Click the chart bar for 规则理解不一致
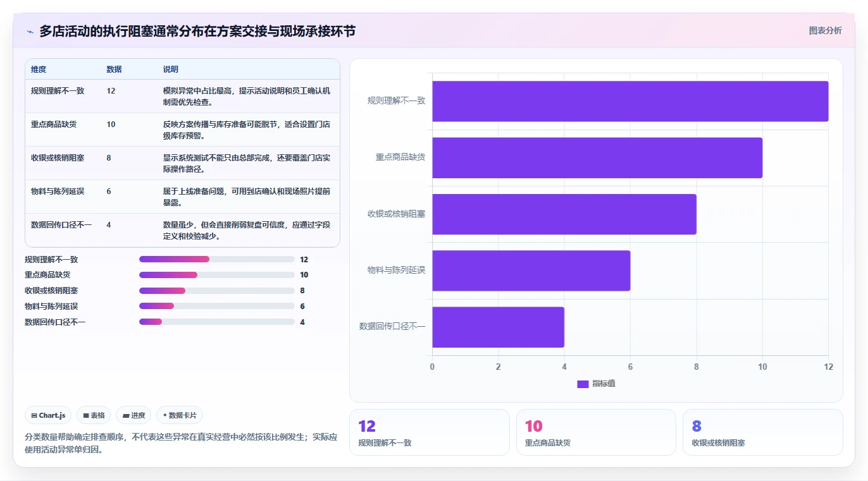This screenshot has height=481, width=868. [630, 101]
